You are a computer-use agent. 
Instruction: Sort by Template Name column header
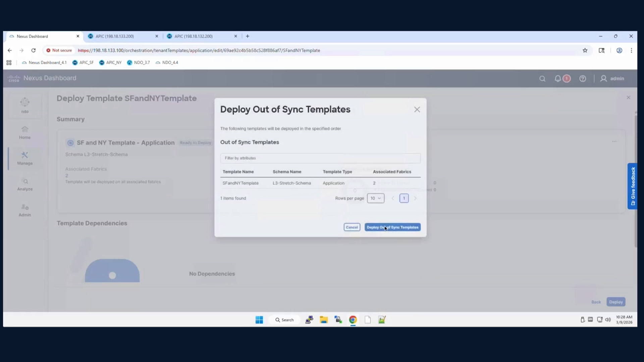[238, 172]
